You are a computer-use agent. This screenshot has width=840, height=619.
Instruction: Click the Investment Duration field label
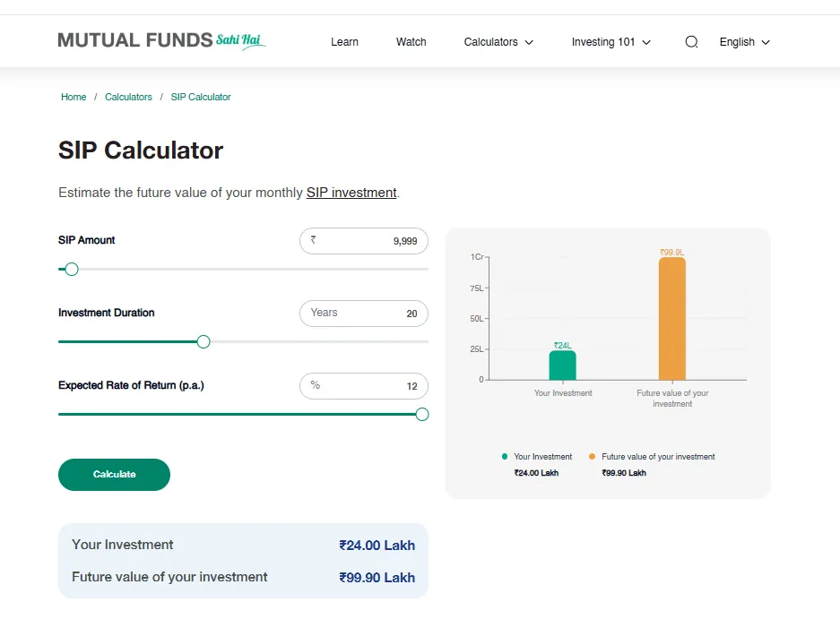[106, 313]
